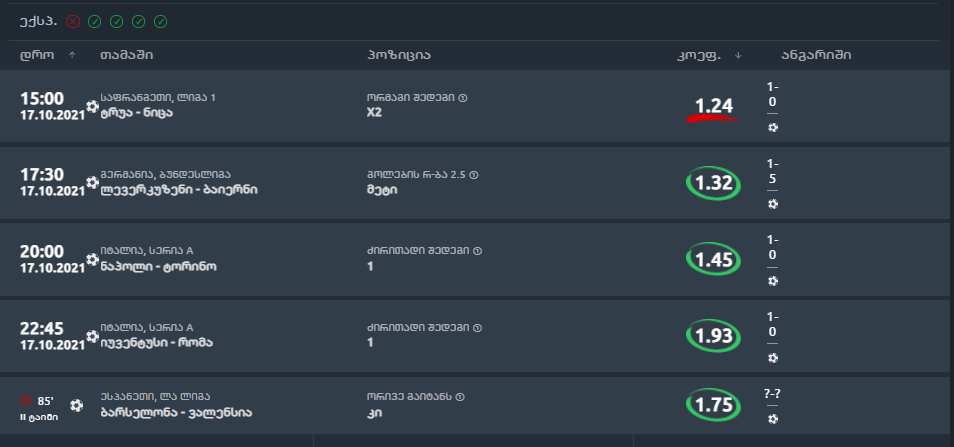The height and width of the screenshot is (447, 954).
Task: Open the ნაპოლი - ტორინო match
Action: (158, 267)
